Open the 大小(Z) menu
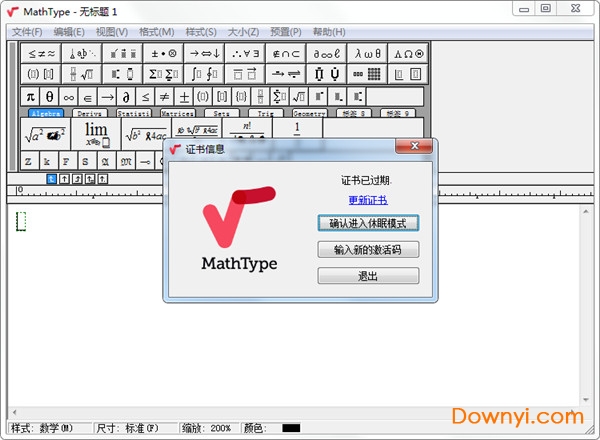 point(243,32)
